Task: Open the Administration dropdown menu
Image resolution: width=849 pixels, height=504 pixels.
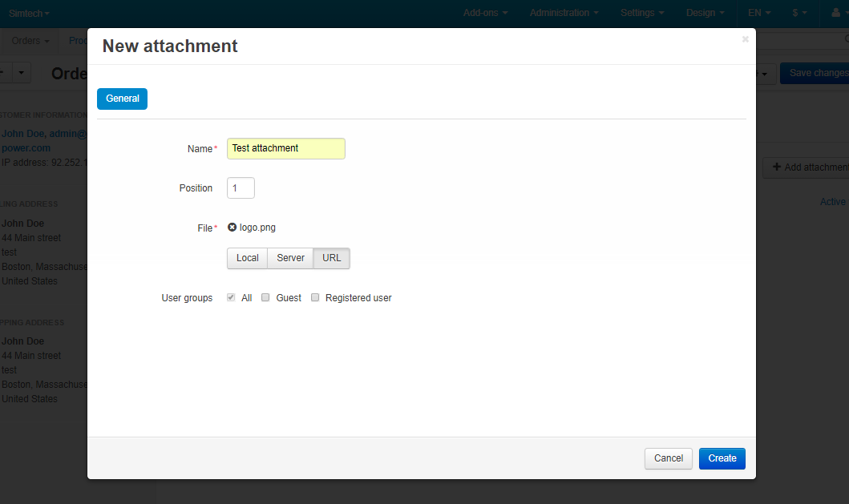Action: coord(564,13)
